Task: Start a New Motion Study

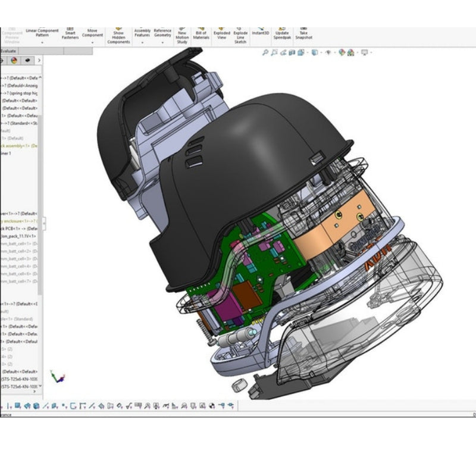Action: (181, 35)
